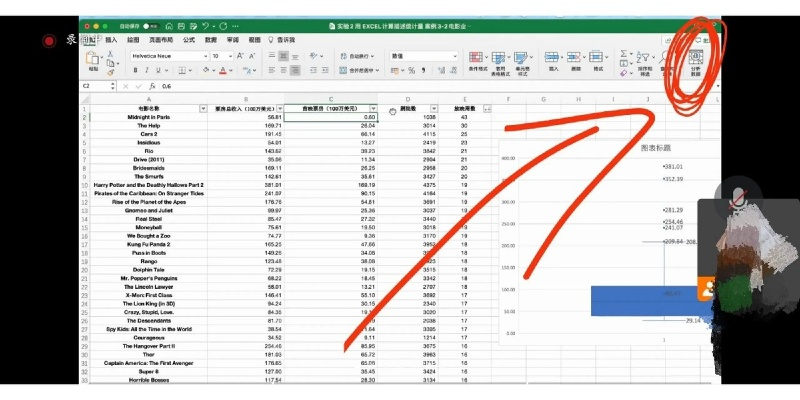This screenshot has height=400, width=800.
Task: Click the Format Painter brush icon
Action: click(x=110, y=73)
